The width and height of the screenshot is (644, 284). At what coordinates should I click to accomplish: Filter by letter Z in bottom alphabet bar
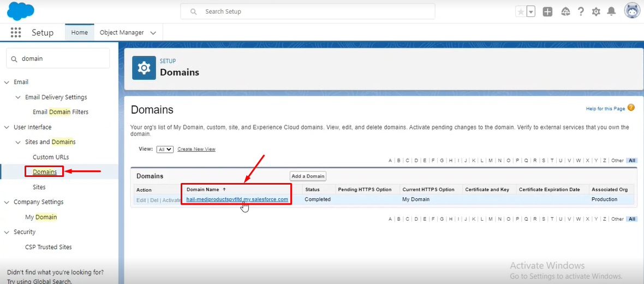click(x=605, y=219)
